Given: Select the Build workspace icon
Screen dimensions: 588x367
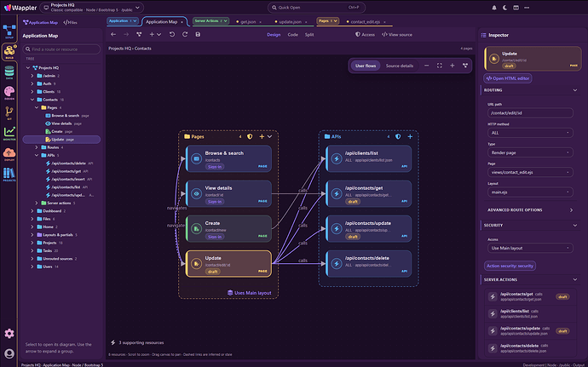Looking at the screenshot, I should 9,52.
